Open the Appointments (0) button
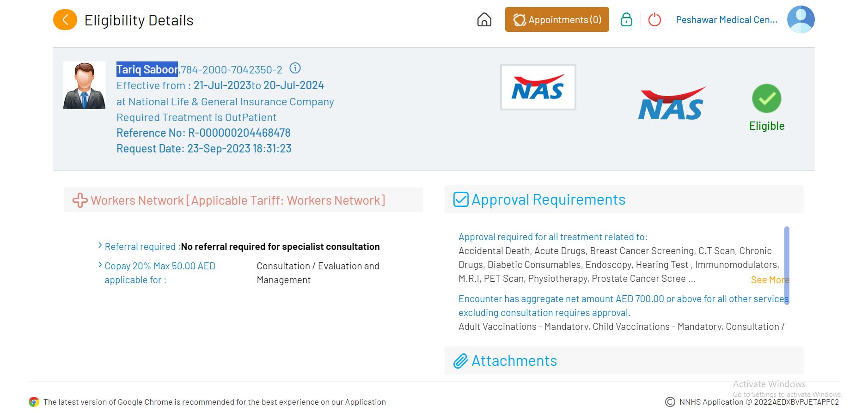 point(557,20)
